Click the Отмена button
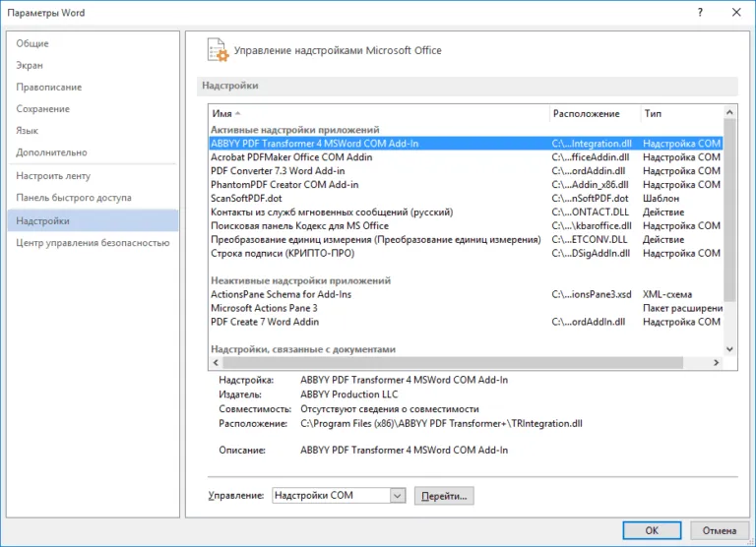 tap(720, 530)
